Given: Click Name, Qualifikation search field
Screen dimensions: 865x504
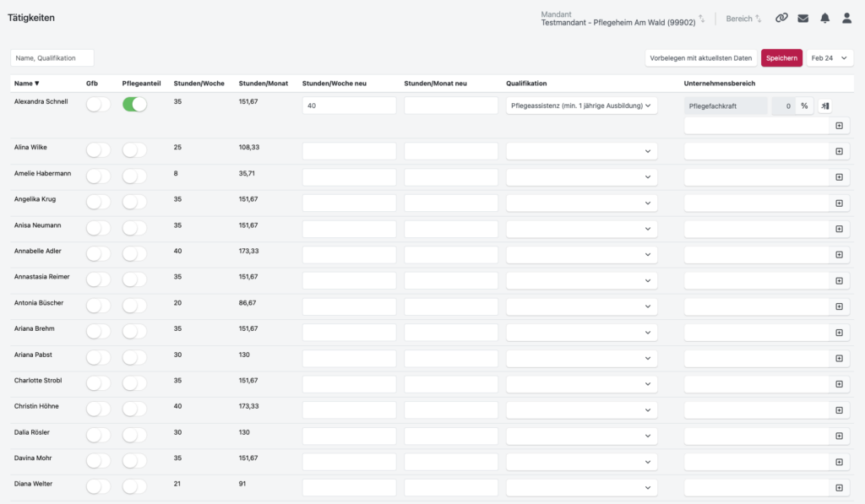Looking at the screenshot, I should [52, 58].
